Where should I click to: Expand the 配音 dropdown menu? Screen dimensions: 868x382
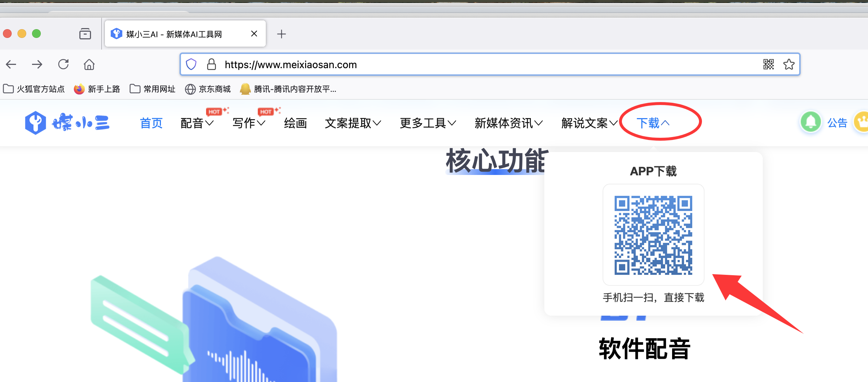click(x=197, y=123)
